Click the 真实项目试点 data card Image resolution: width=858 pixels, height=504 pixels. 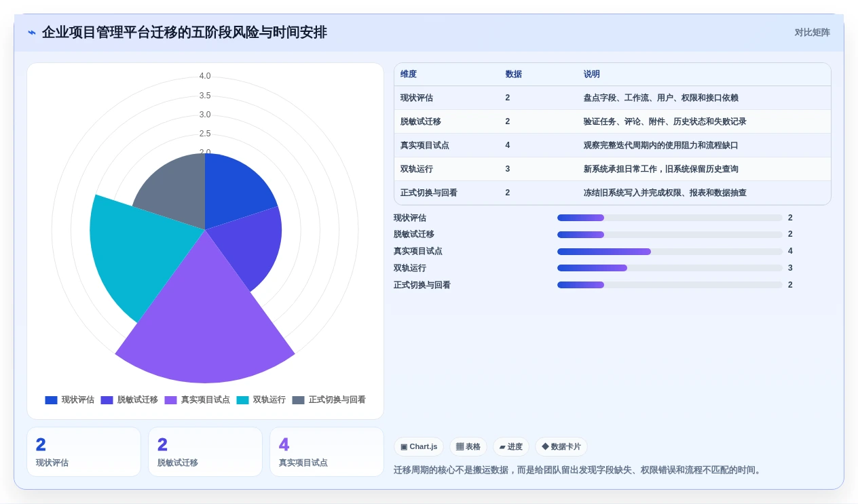tap(327, 452)
